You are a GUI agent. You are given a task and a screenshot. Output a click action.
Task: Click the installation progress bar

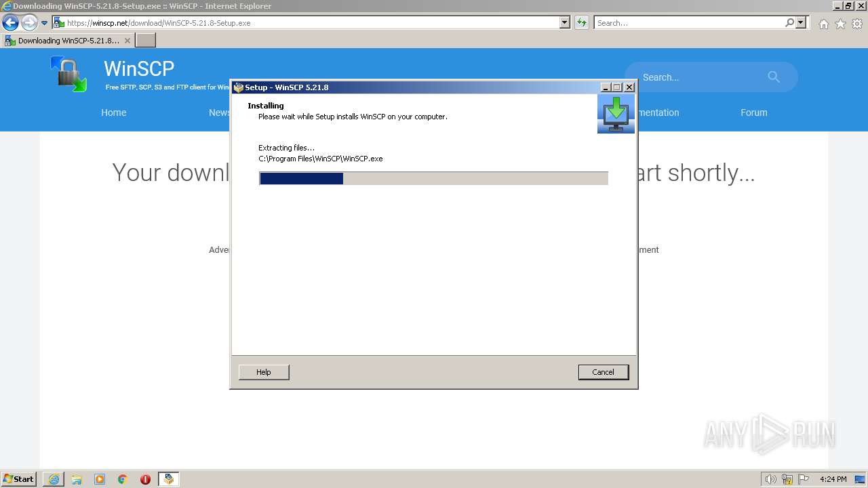pos(433,178)
